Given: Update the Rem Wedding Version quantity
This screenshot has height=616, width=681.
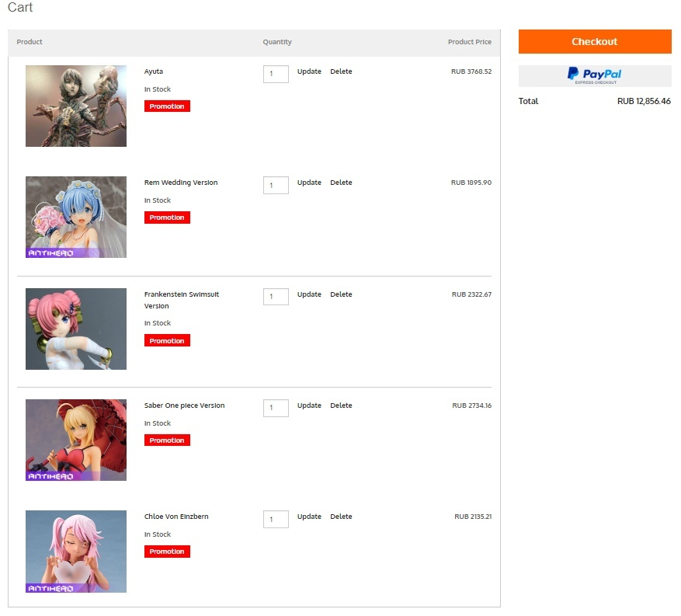Looking at the screenshot, I should [309, 183].
